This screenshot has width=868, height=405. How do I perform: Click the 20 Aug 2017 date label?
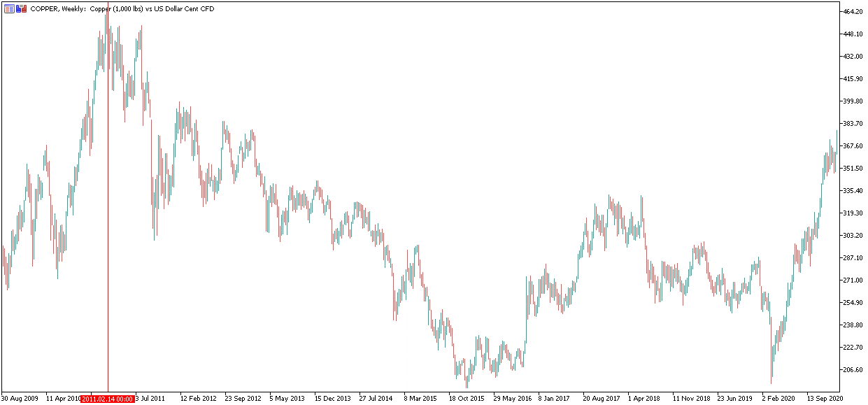pyautogui.click(x=602, y=399)
